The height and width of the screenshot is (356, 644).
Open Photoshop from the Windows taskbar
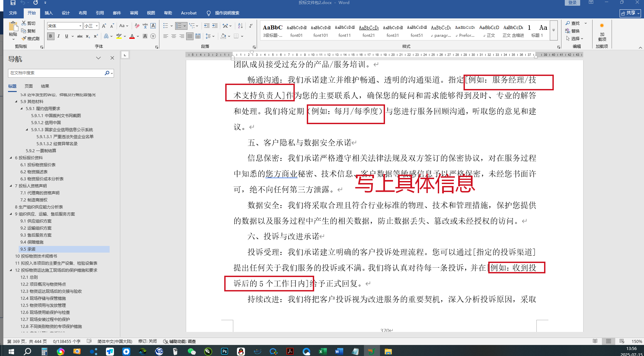[225, 351]
